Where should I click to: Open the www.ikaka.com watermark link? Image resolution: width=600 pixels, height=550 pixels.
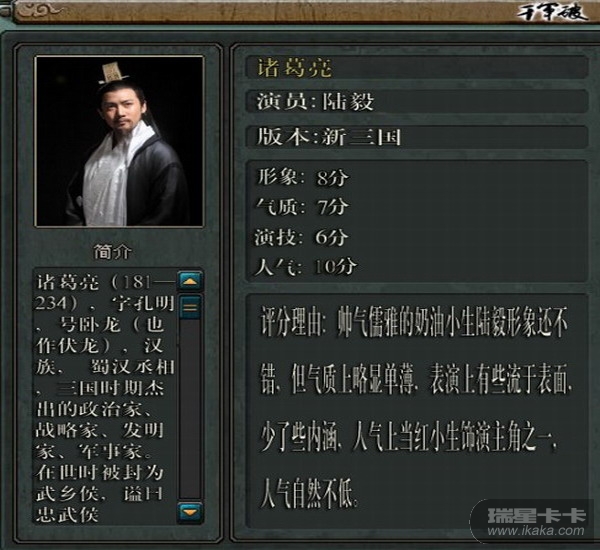point(536,531)
